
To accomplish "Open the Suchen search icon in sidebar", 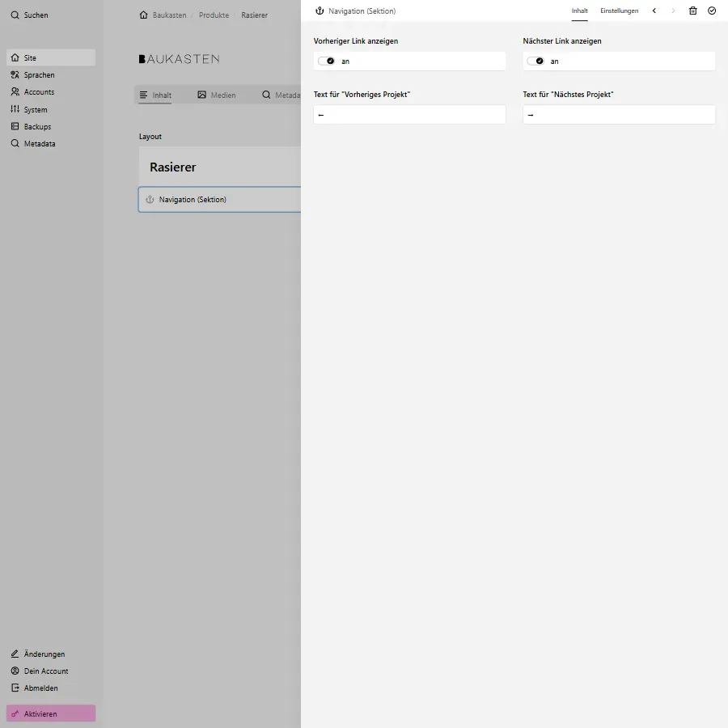I will pos(14,15).
